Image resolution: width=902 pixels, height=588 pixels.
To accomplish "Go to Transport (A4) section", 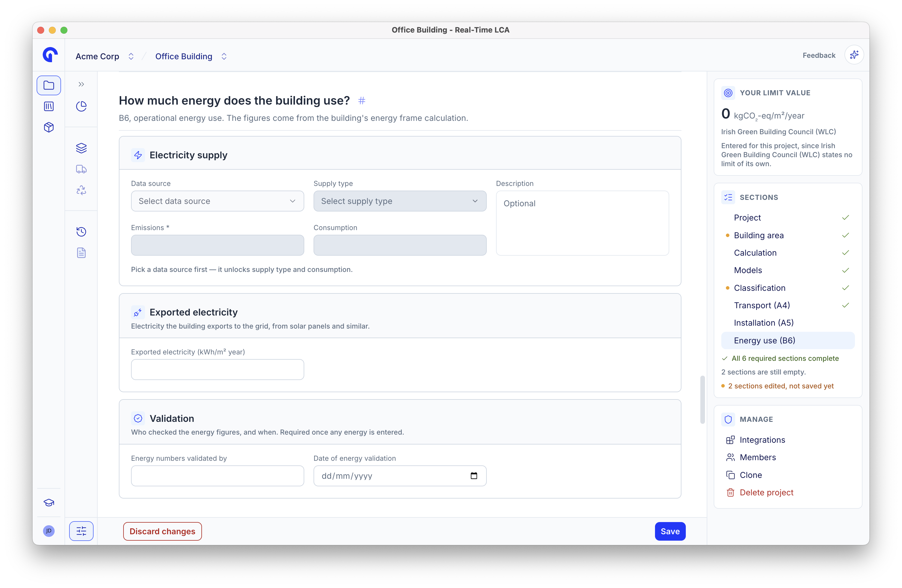I will [788, 305].
